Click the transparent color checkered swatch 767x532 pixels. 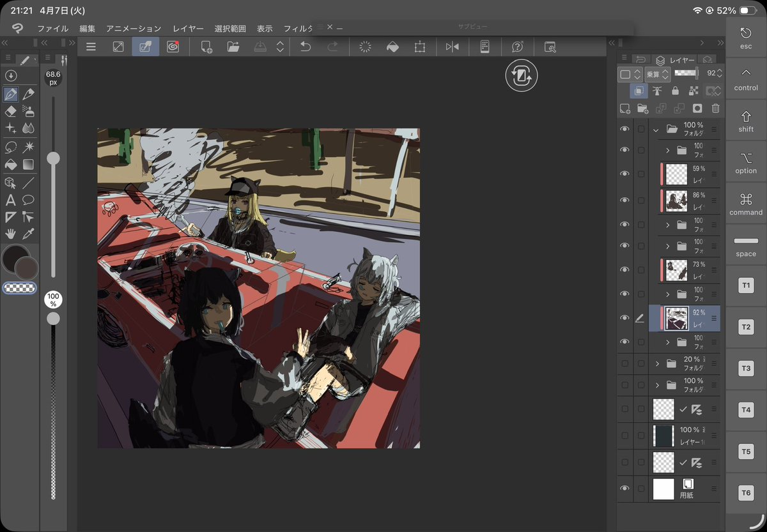click(x=20, y=288)
